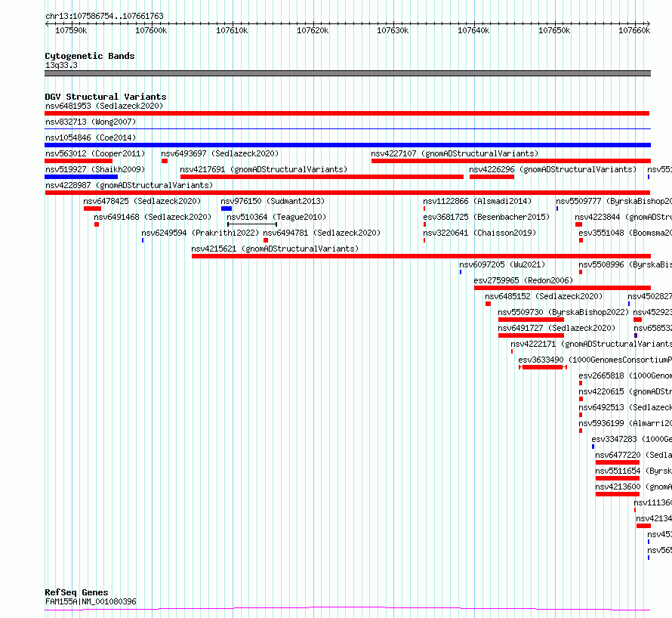672x618 pixels.
Task: Click the nsv6485152 (Sedlazeck2020) label
Action: pos(544,296)
